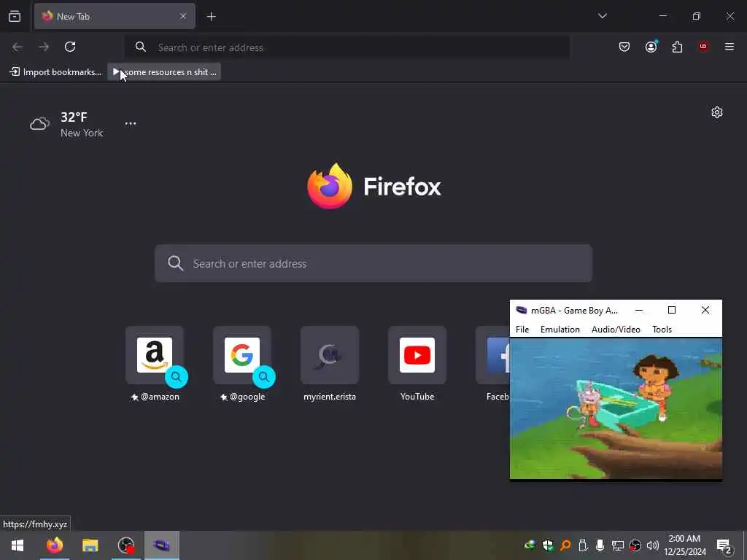Open the Firefox hamburger application menu

tap(729, 47)
